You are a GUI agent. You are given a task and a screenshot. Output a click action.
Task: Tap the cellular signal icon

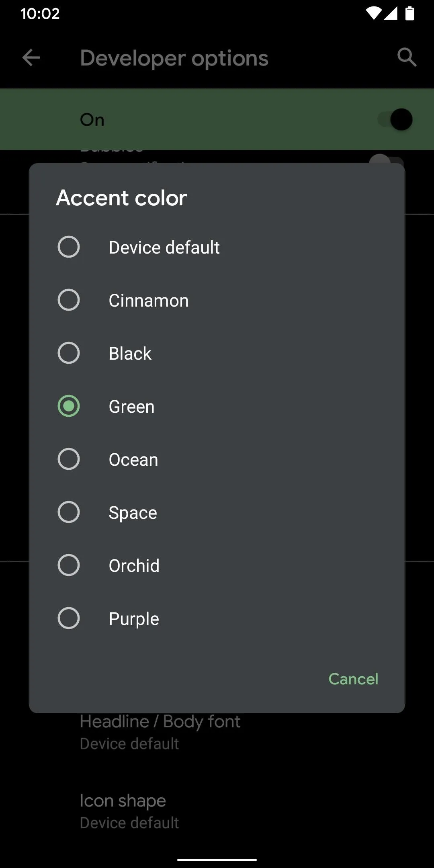tap(391, 14)
